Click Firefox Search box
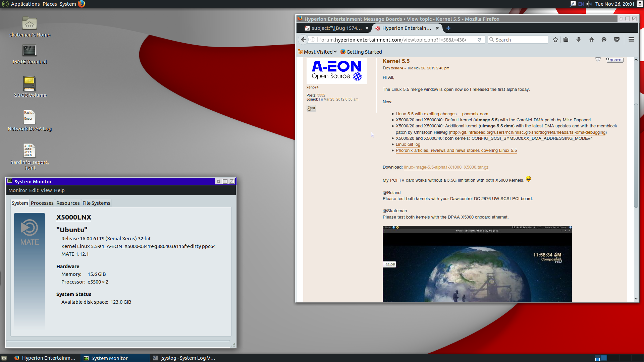The width and height of the screenshot is (644, 362). 518,40
